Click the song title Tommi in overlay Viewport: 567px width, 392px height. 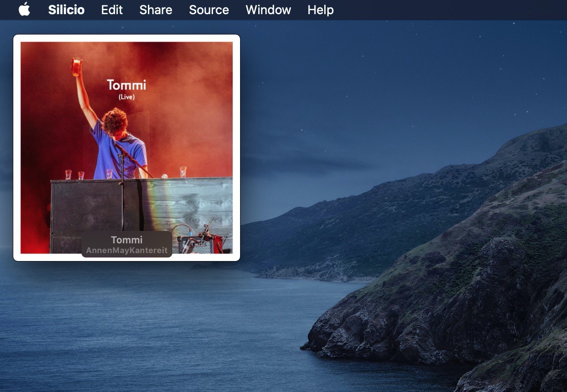pyautogui.click(x=127, y=240)
